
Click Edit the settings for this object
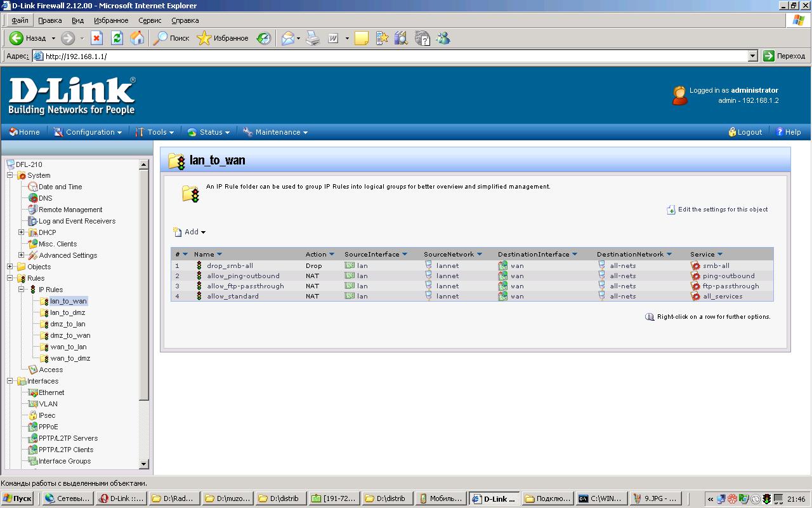tap(717, 210)
